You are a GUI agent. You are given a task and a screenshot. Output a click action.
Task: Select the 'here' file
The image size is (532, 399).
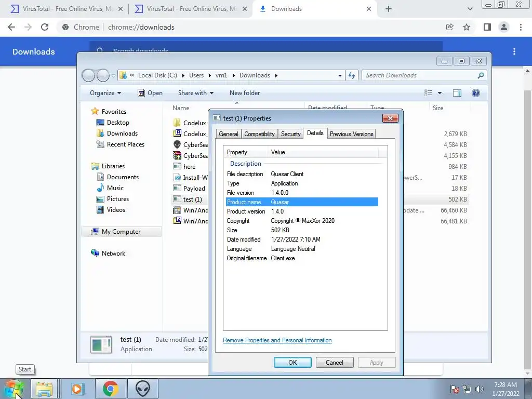(x=189, y=167)
